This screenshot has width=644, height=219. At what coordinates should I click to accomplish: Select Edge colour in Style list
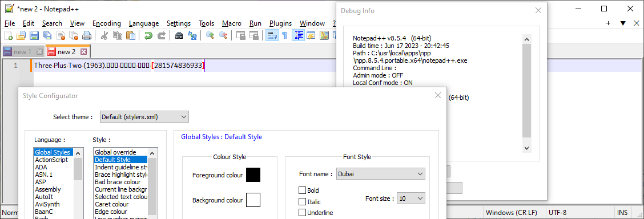[121, 212]
